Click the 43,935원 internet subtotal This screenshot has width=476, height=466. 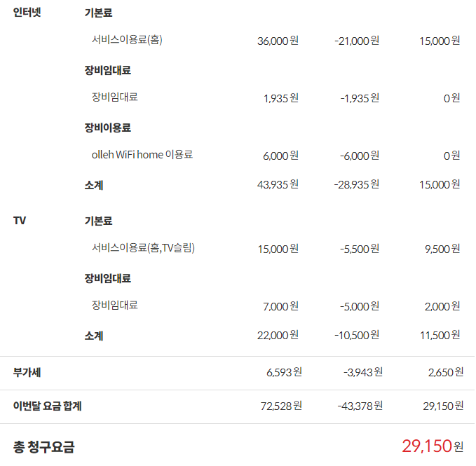[x=278, y=184]
